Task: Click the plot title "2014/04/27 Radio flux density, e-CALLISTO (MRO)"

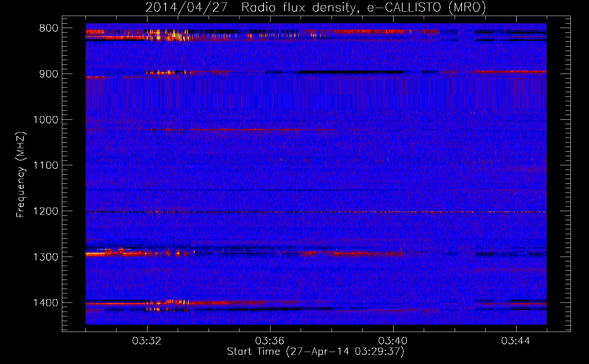Action: tap(316, 7)
